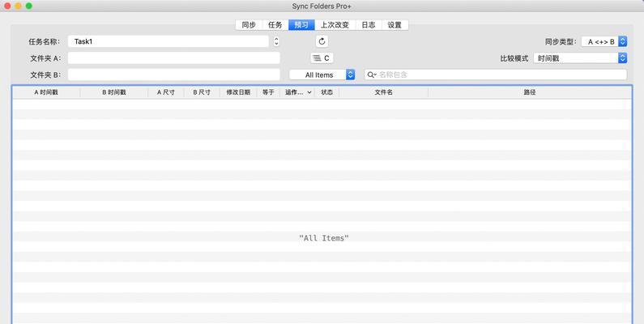644x324 pixels.
Task: Sort by the B 尺寸 column header
Action: [202, 92]
